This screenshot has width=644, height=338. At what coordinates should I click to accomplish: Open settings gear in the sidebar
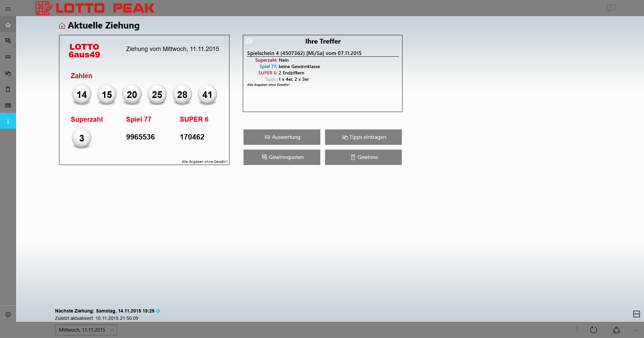pos(8,315)
